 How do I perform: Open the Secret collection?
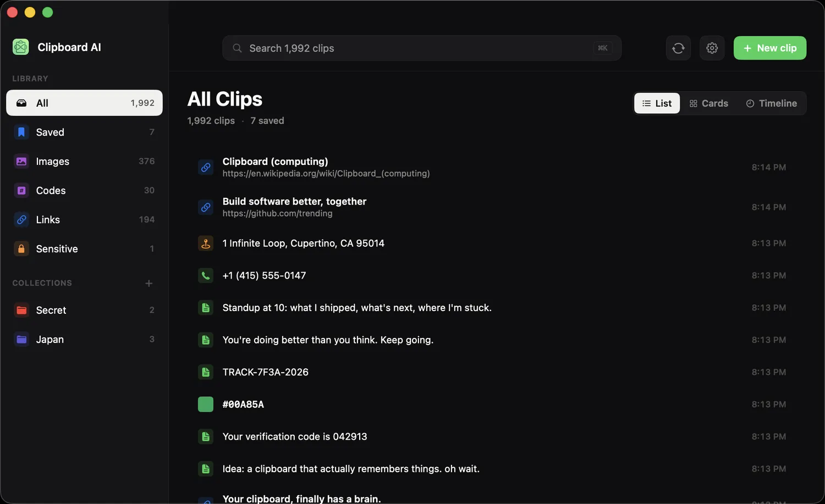[84, 310]
